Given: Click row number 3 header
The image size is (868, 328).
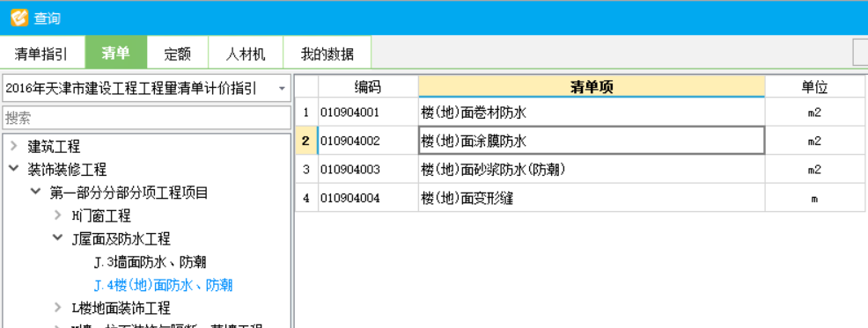Looking at the screenshot, I should (306, 169).
